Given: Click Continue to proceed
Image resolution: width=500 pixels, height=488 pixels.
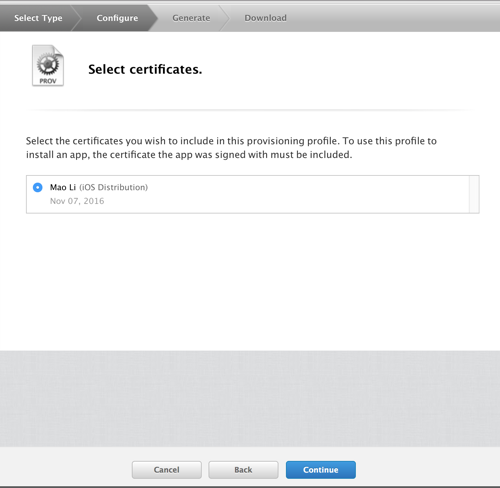Looking at the screenshot, I should click(x=321, y=470).
